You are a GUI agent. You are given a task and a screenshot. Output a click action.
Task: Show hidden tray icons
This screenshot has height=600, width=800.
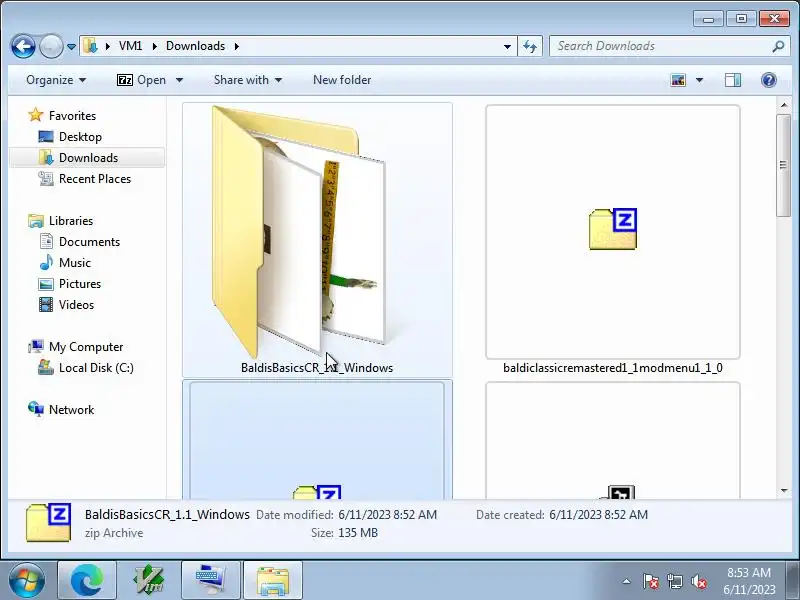pos(627,581)
